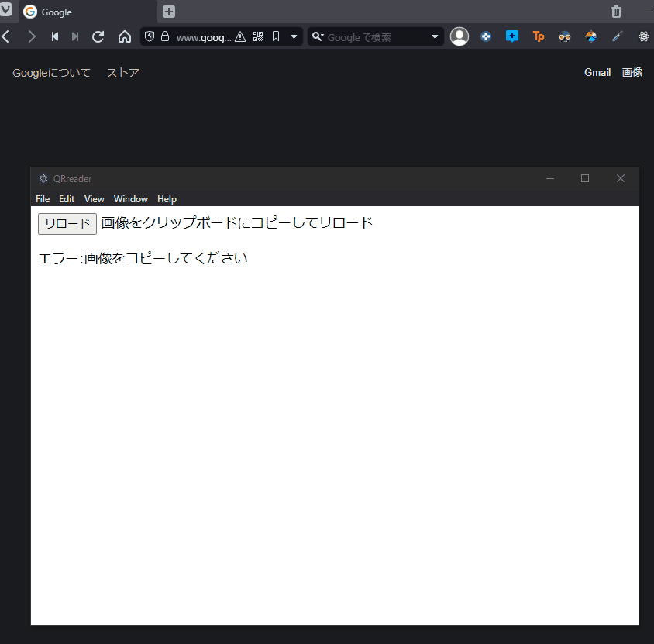Close the QRreader window
654x644 pixels.
click(x=620, y=178)
